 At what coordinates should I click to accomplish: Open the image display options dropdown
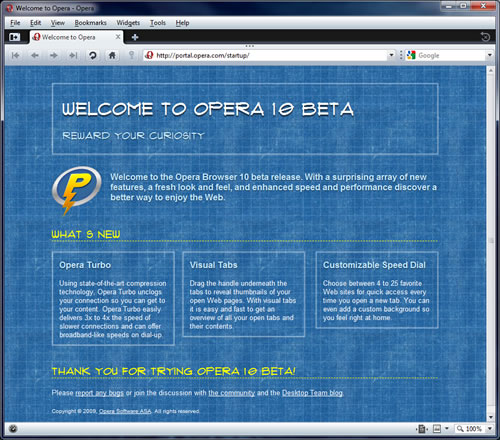click(x=447, y=429)
